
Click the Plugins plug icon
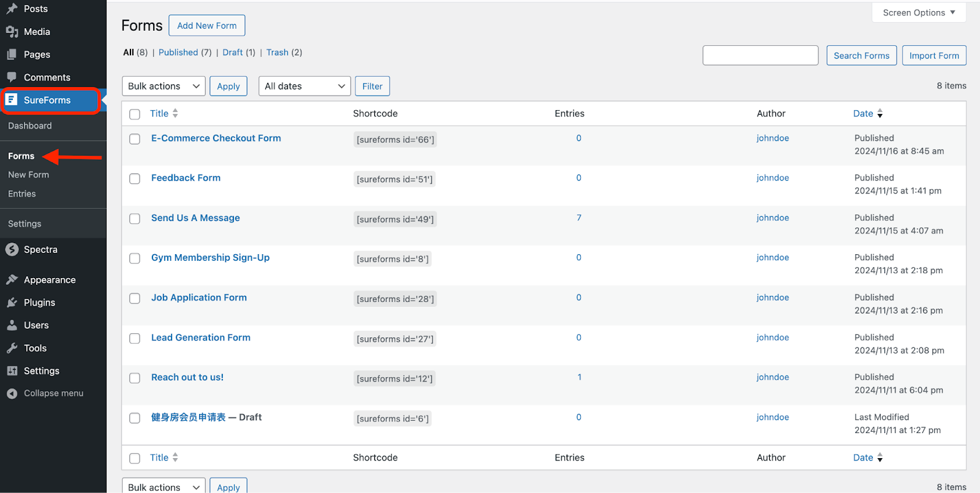[x=12, y=303]
